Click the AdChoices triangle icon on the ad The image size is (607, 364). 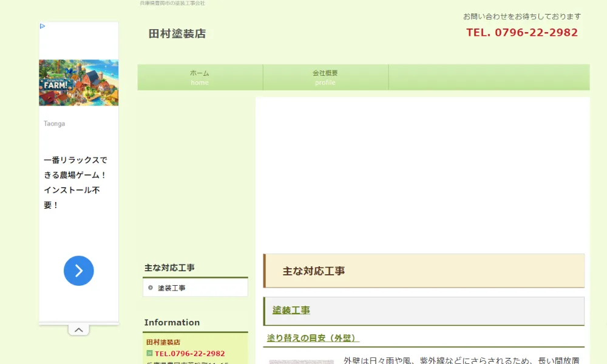[42, 26]
